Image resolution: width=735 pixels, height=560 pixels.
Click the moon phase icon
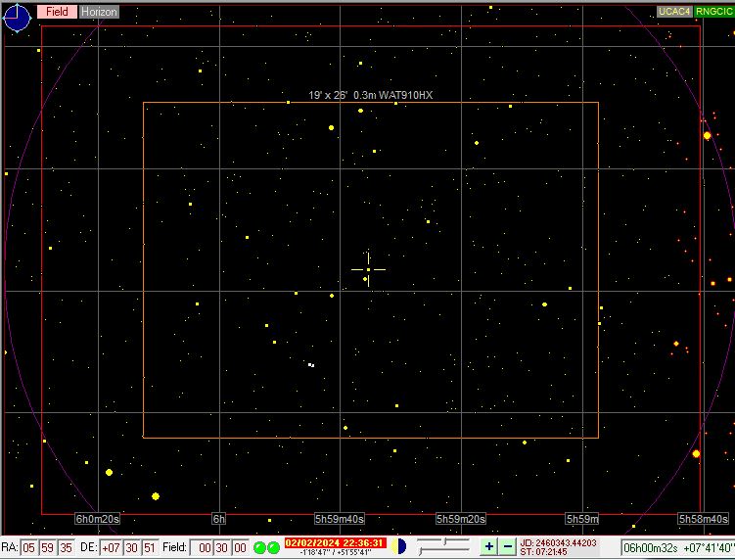[x=399, y=546]
